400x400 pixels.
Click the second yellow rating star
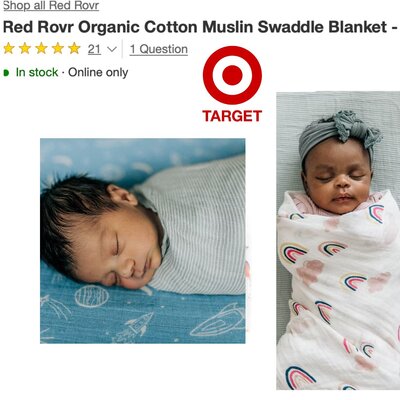25,49
